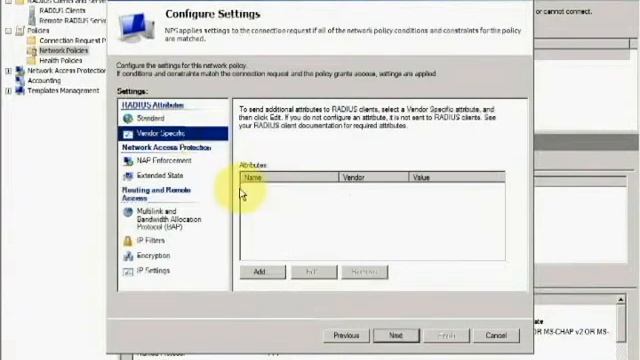
Task: Open the NAP Enforcement icon
Action: (x=128, y=161)
